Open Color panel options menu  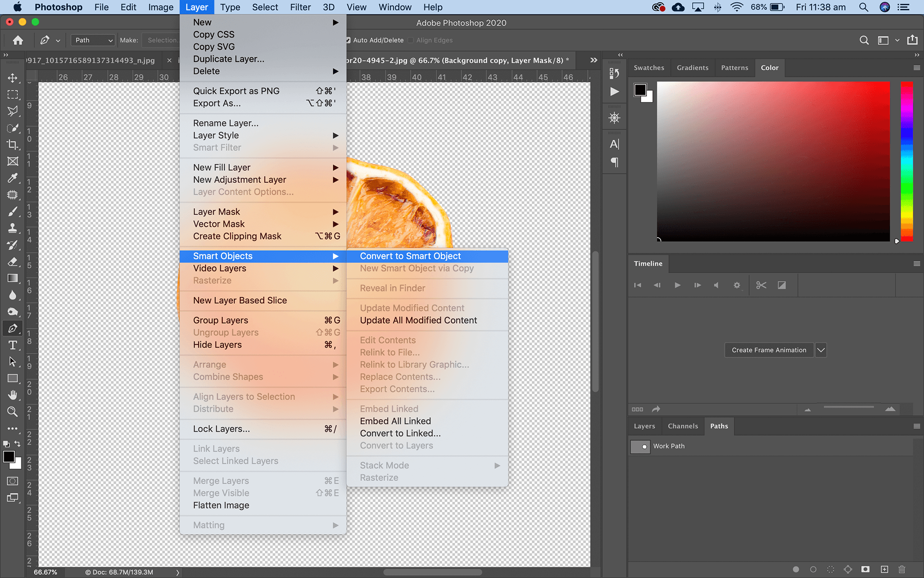[x=917, y=68]
